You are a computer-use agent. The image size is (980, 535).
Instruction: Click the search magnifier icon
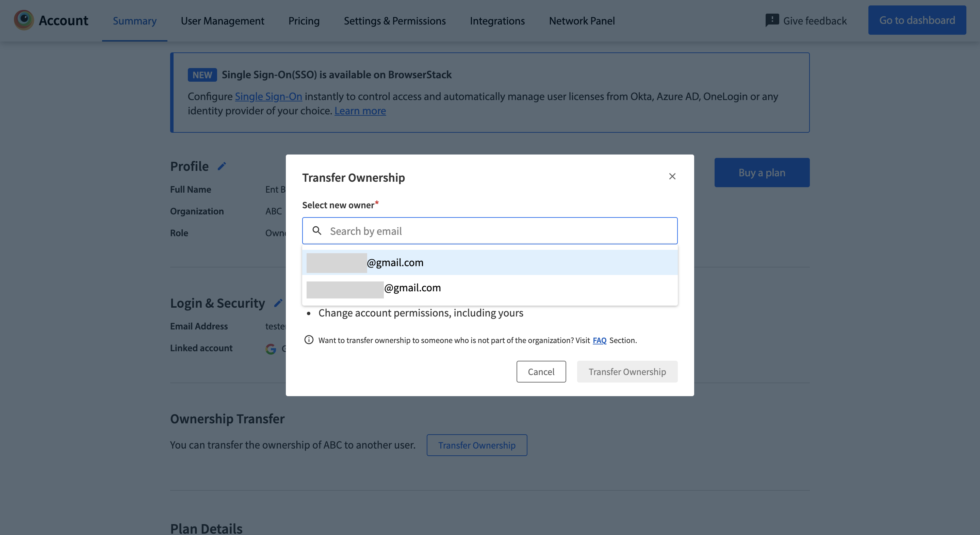pos(317,231)
